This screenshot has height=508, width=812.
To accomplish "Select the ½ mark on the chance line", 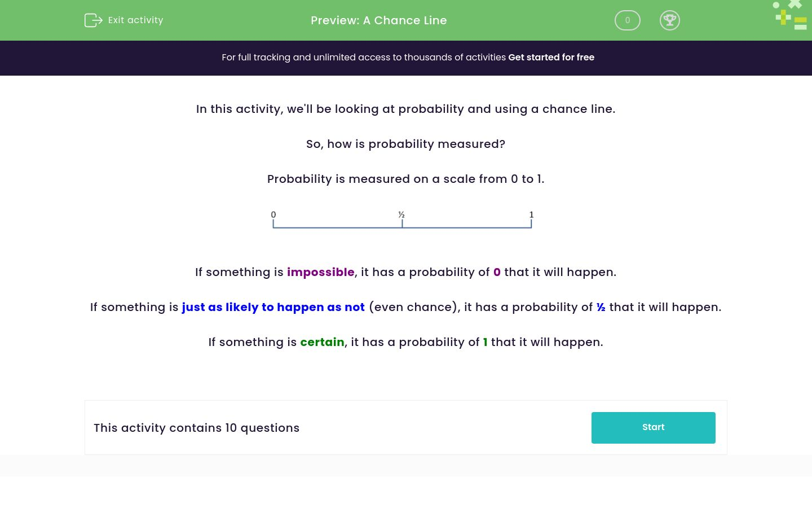I will tap(401, 214).
